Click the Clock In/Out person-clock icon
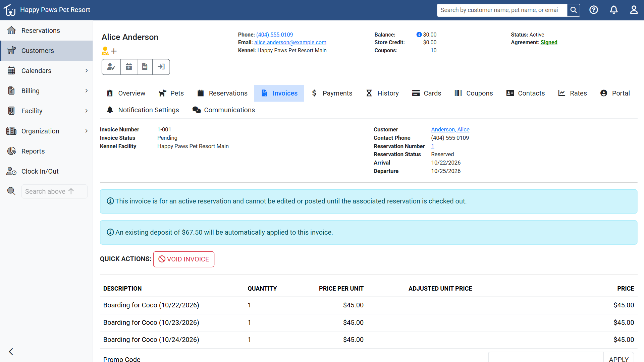Viewport: 644px width, 362px height. coord(11,171)
